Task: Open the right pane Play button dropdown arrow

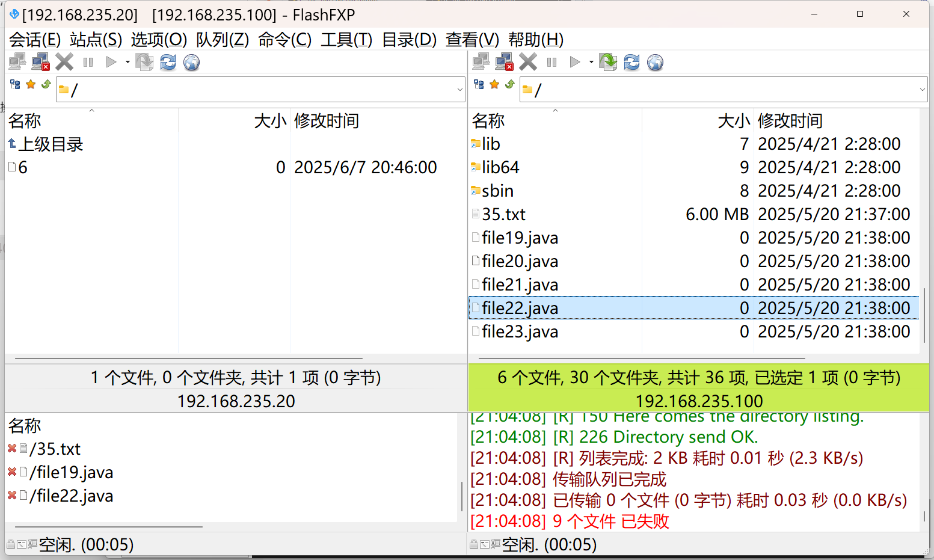Action: [x=591, y=62]
